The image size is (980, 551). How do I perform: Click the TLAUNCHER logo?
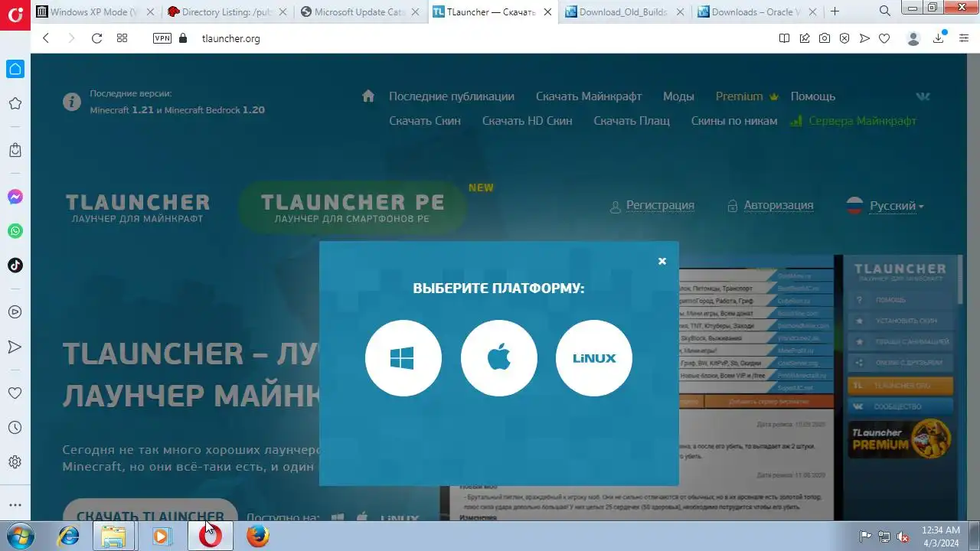click(x=138, y=207)
